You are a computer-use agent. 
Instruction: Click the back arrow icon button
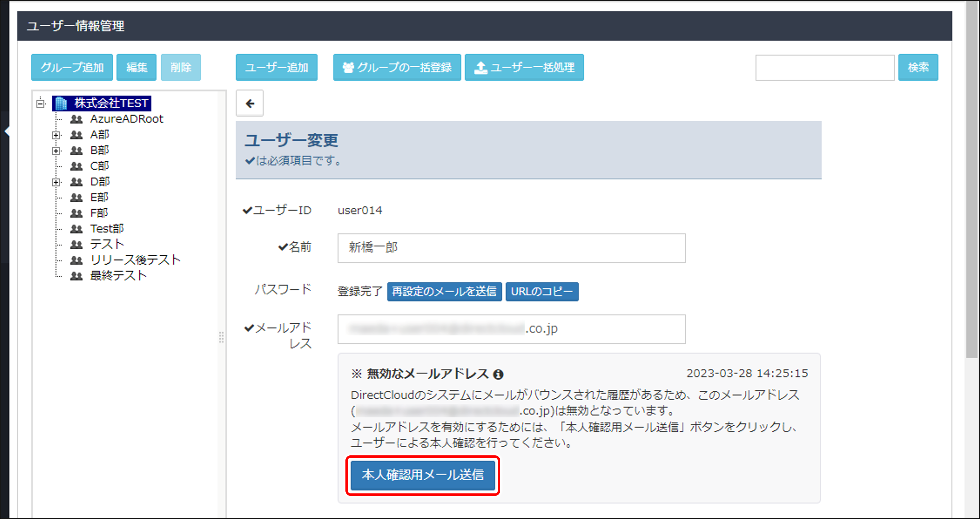pos(249,104)
